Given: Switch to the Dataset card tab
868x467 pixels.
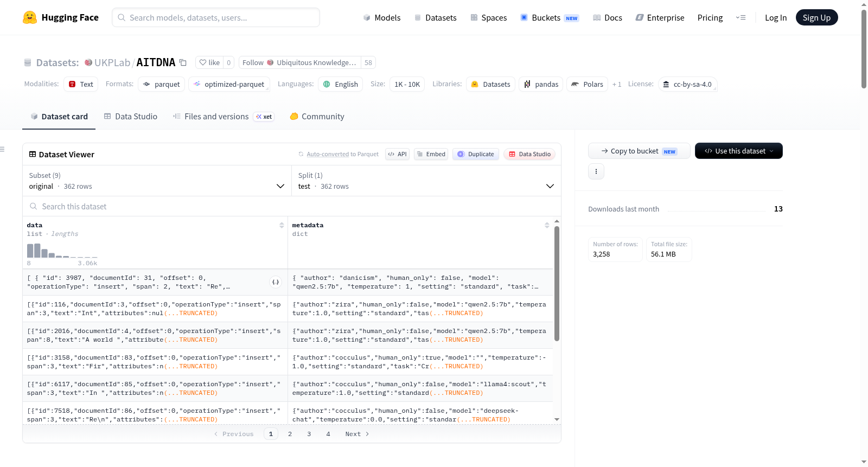Looking at the screenshot, I should pyautogui.click(x=59, y=116).
